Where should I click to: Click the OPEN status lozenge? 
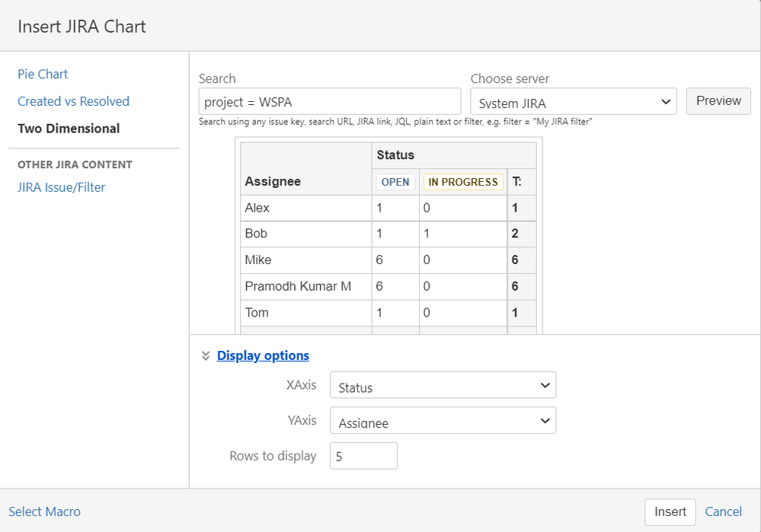[x=395, y=181]
